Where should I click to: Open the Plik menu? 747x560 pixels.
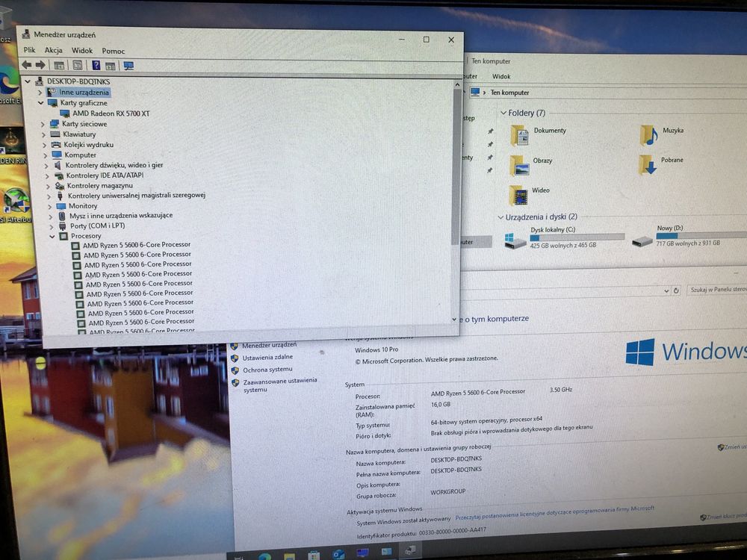30,50
